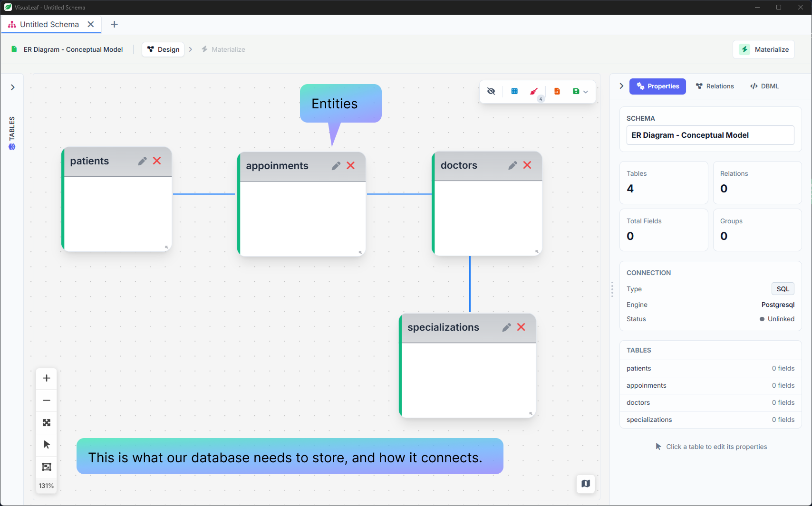Click the Entities callout note

[340, 104]
